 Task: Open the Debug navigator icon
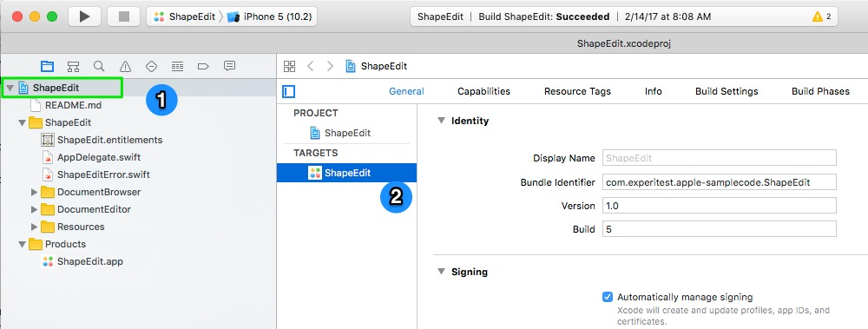[177, 67]
